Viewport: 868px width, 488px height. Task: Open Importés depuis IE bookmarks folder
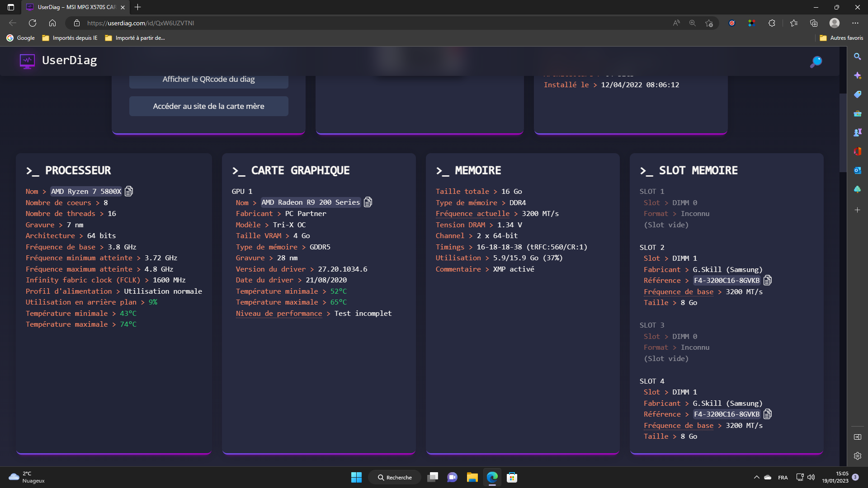70,38
